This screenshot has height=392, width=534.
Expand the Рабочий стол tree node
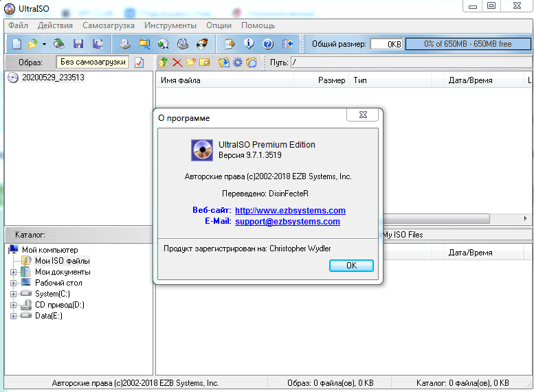(13, 283)
